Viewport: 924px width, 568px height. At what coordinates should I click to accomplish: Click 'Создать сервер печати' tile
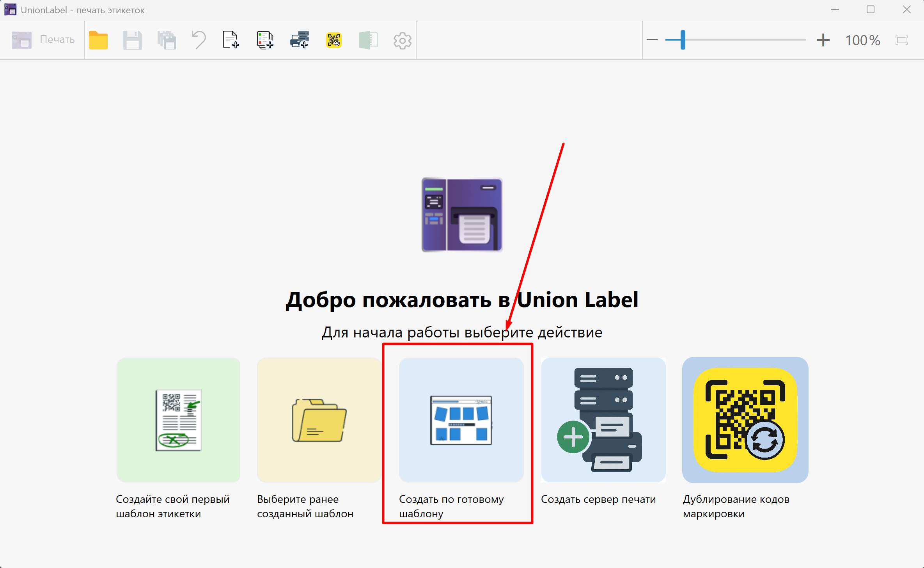(603, 420)
